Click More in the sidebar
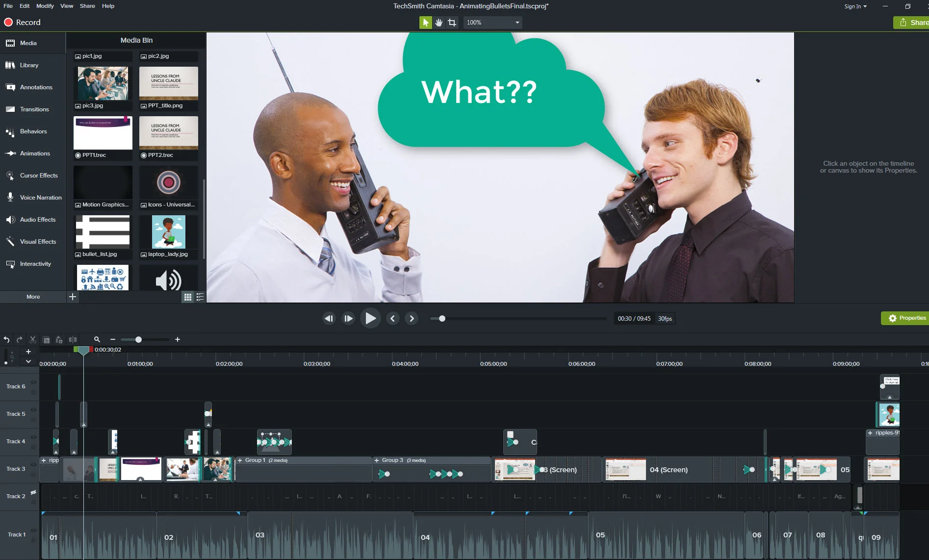The width and height of the screenshot is (929, 560). point(33,297)
